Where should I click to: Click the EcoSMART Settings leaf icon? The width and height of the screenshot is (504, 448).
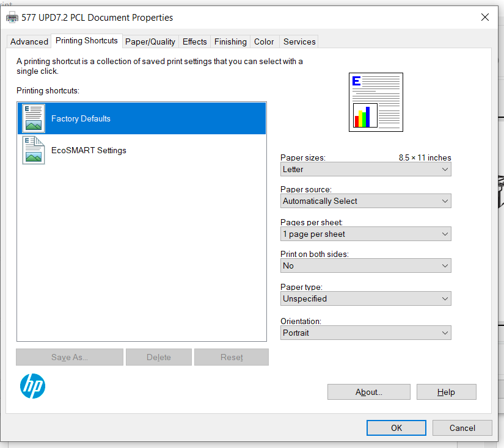(32, 150)
